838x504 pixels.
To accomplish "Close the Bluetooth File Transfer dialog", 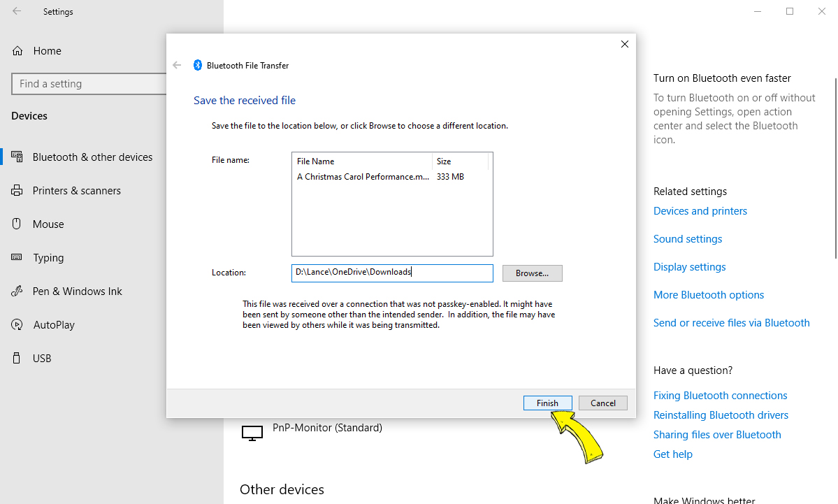I will tap(625, 44).
